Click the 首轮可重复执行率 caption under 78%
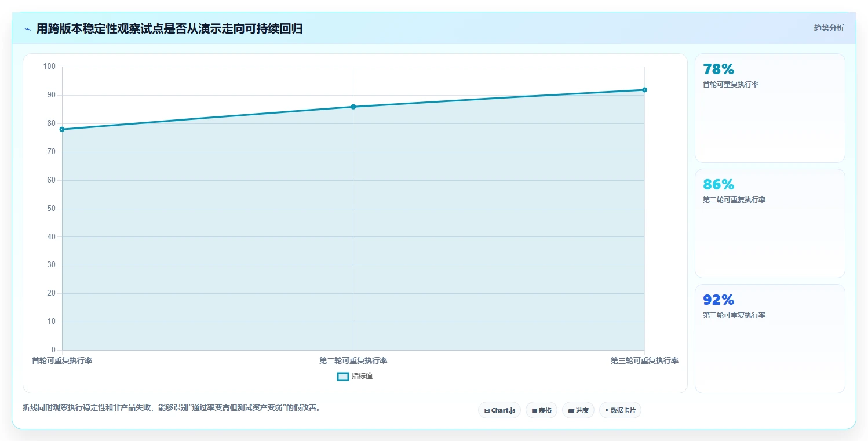 [x=731, y=85]
